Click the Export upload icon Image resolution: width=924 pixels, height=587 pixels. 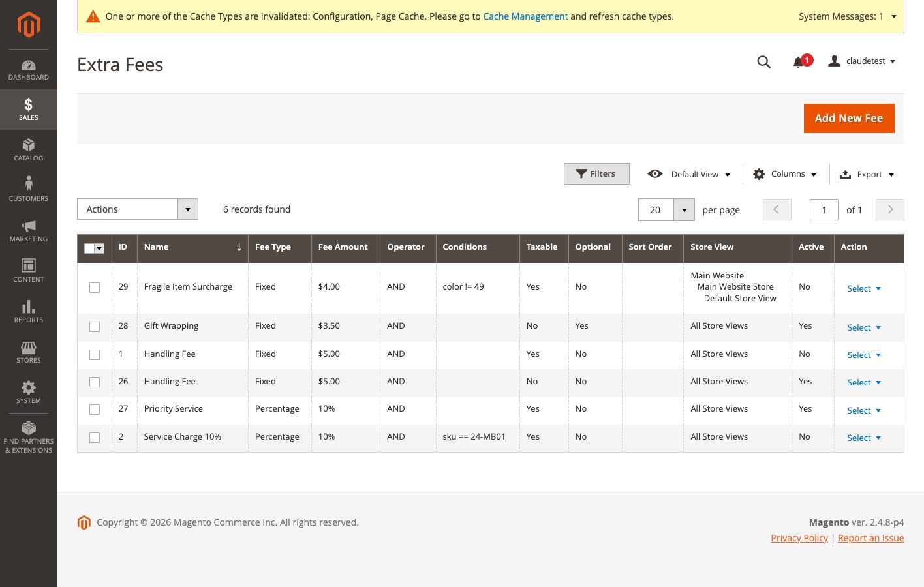(845, 174)
